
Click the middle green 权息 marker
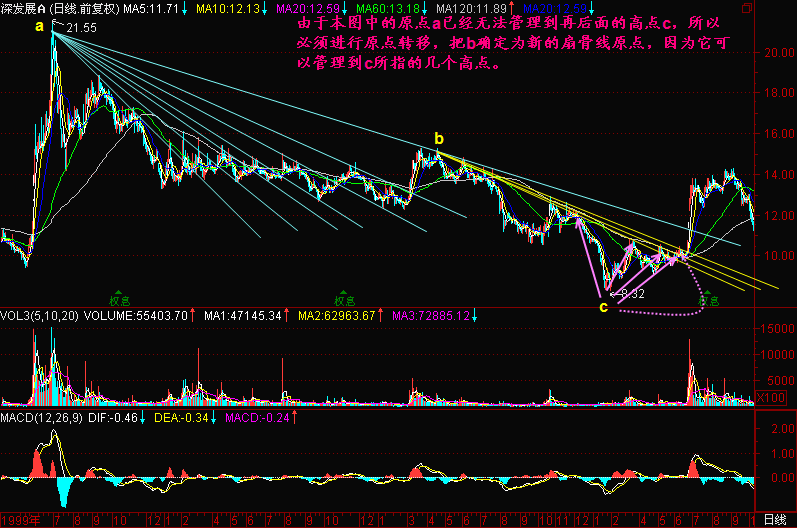pos(344,299)
